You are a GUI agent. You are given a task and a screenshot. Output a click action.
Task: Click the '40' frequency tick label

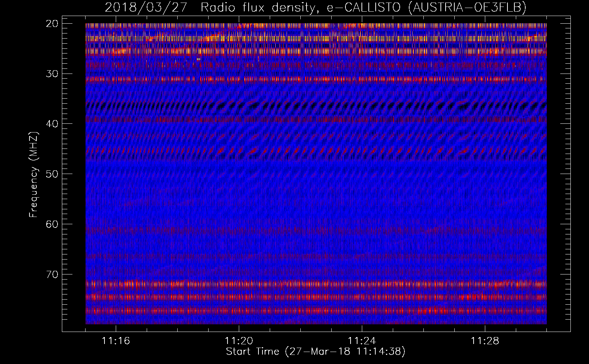coord(52,124)
